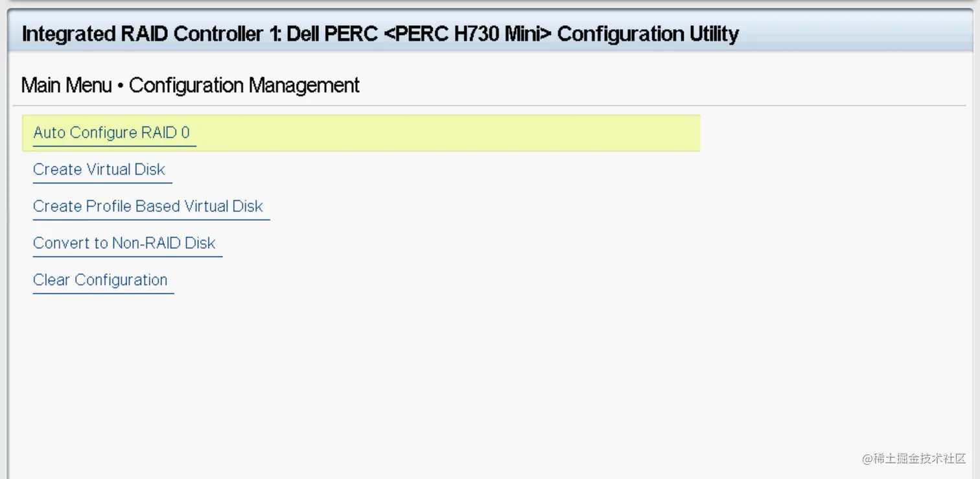The image size is (980, 479).
Task: Open Create Profile Based Virtual Disk
Action: (148, 206)
